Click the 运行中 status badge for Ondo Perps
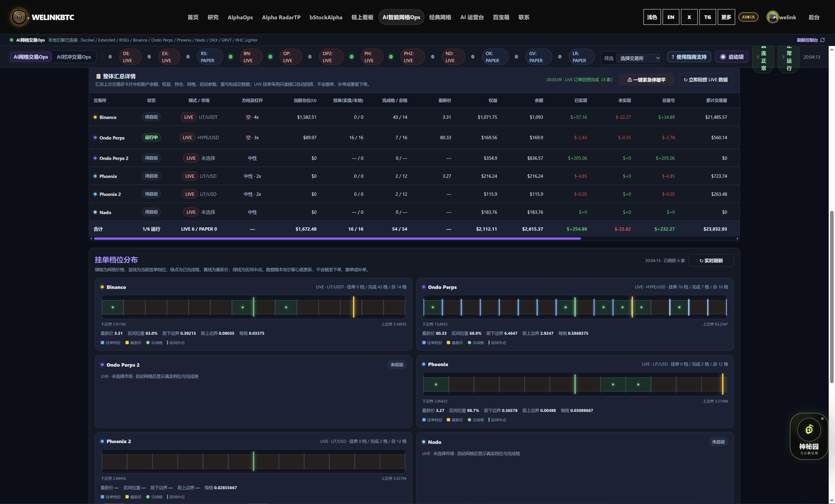Screen dimensions: 835x504 pos(151,137)
